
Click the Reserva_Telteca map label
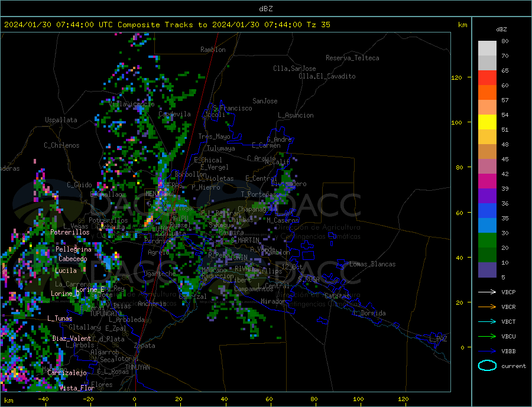click(x=352, y=58)
